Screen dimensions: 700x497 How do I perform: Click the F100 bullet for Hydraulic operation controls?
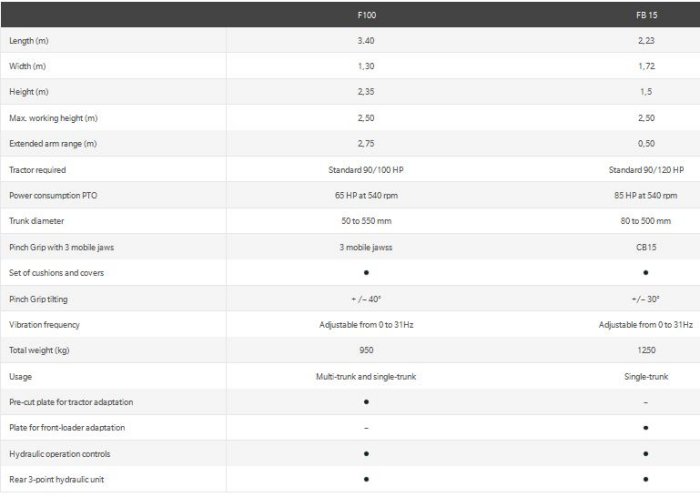[x=366, y=454]
